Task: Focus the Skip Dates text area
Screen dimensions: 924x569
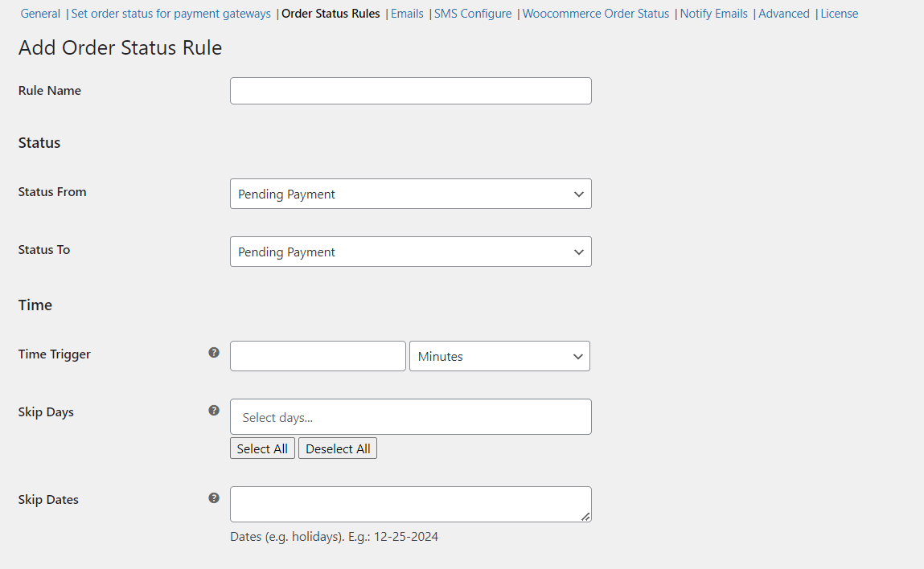Action: 411,504
